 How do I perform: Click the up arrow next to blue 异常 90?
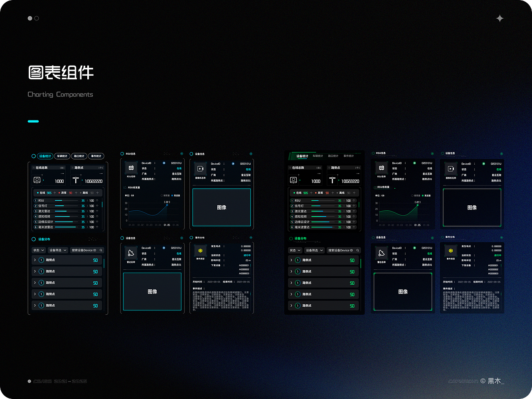tap(76, 193)
